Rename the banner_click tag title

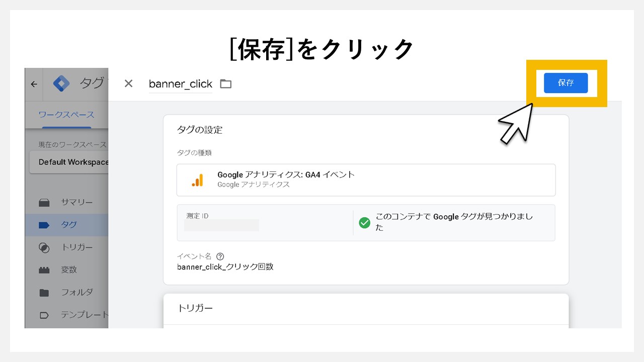pyautogui.click(x=180, y=83)
